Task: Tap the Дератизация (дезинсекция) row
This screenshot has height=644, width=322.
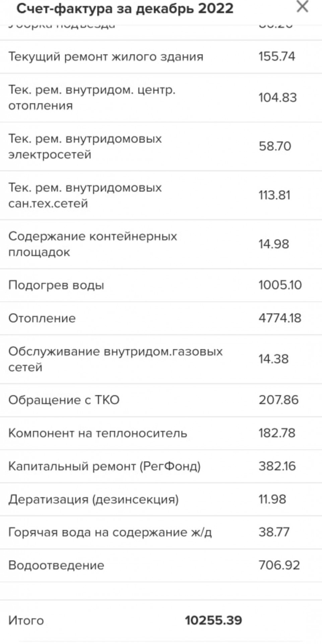Action: (161, 499)
